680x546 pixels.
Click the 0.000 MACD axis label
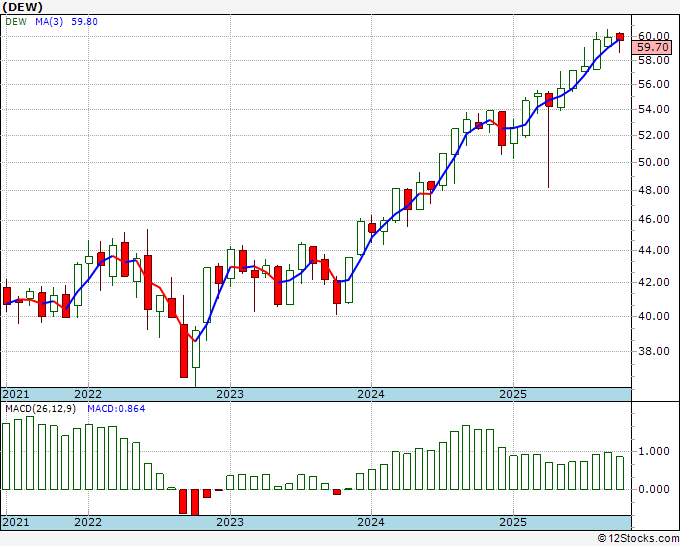[654, 489]
